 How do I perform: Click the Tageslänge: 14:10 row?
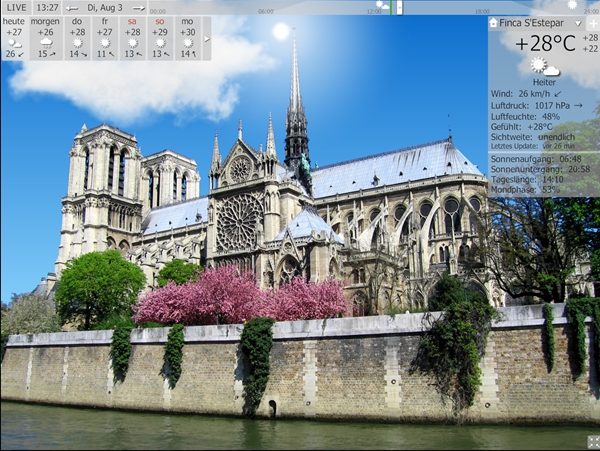(527, 179)
